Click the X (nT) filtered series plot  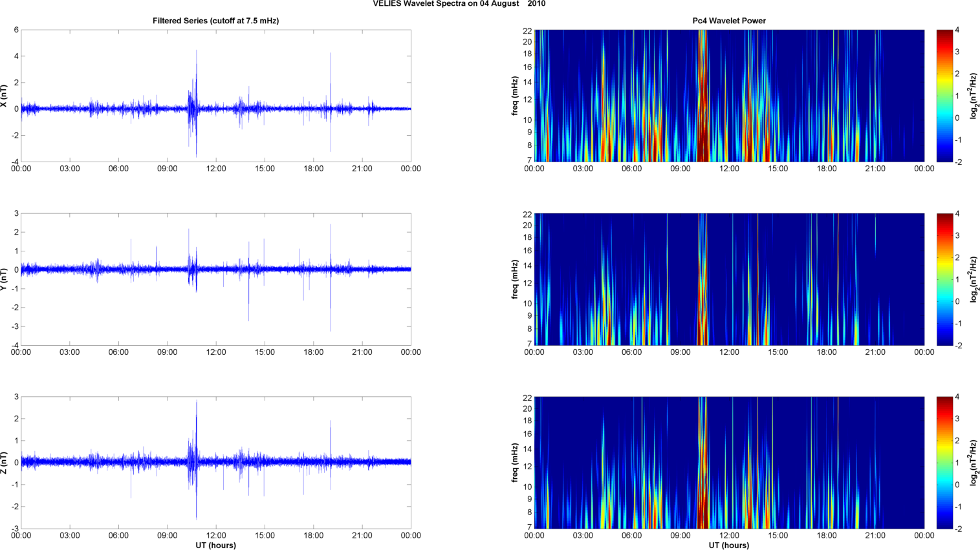[x=215, y=96]
